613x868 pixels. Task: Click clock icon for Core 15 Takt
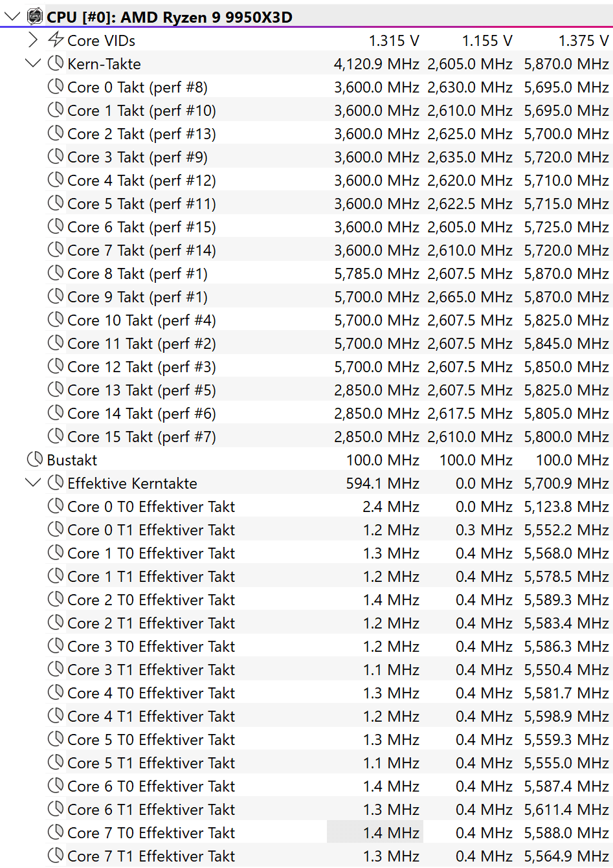(x=56, y=436)
